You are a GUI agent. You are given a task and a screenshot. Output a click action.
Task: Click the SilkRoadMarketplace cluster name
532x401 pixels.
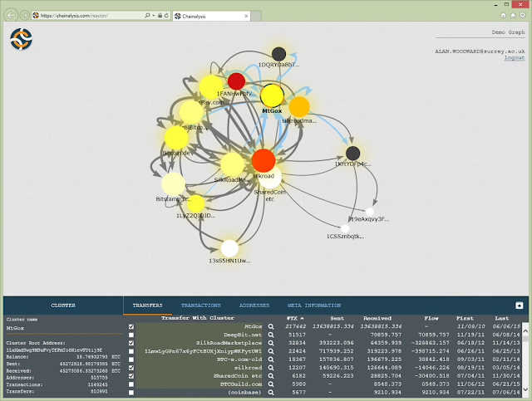click(x=229, y=343)
